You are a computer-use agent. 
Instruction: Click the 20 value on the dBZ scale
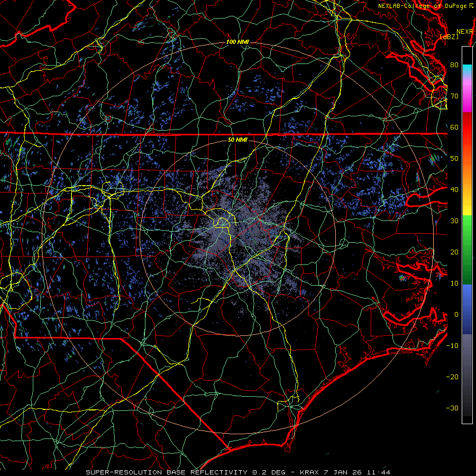click(x=454, y=252)
